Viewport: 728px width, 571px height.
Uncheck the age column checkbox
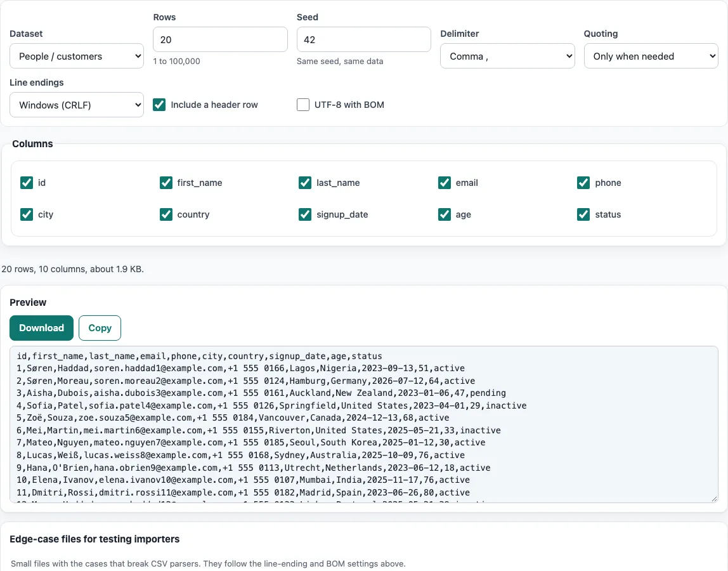[x=445, y=214]
